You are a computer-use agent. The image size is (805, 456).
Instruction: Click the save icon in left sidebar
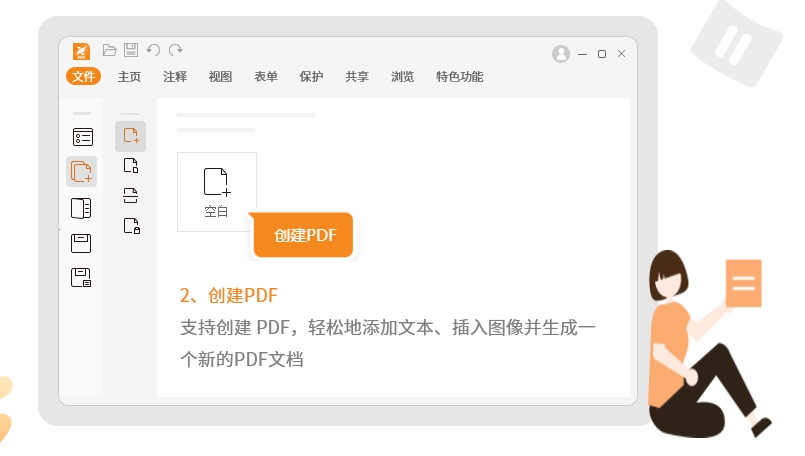(82, 243)
